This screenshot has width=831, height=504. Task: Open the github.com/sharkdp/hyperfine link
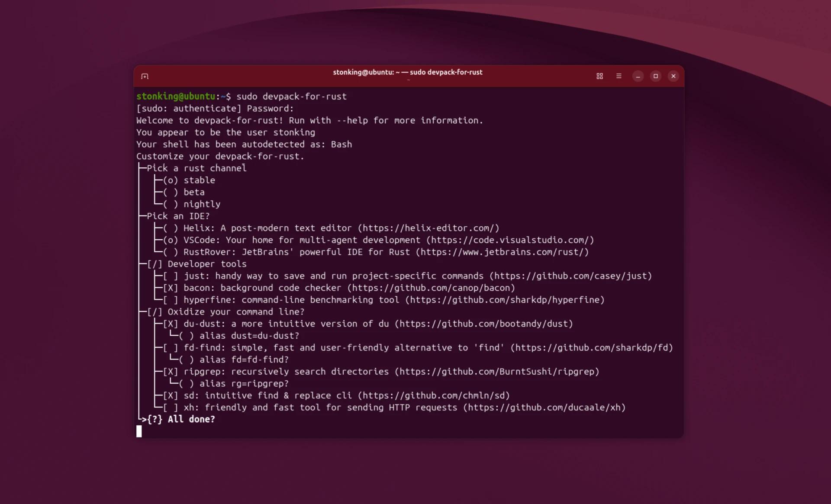(x=505, y=300)
